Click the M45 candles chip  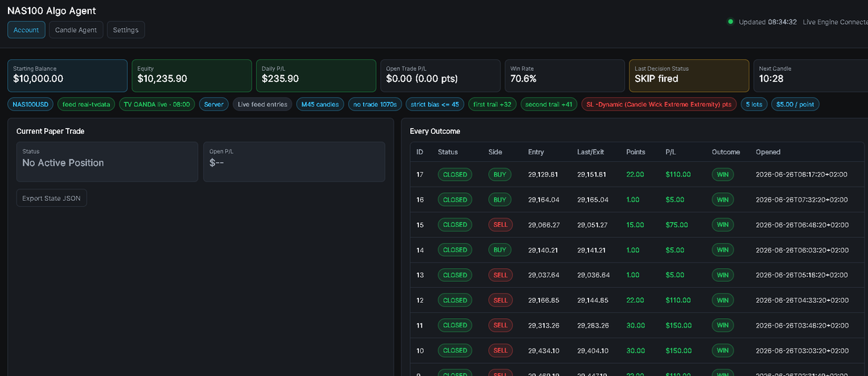[x=320, y=104]
